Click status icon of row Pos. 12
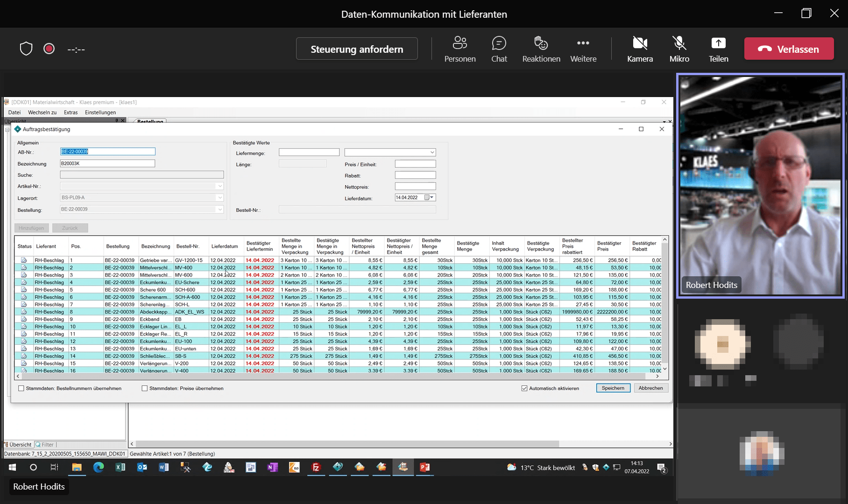Screen dimensions: 848x504 pos(24,341)
